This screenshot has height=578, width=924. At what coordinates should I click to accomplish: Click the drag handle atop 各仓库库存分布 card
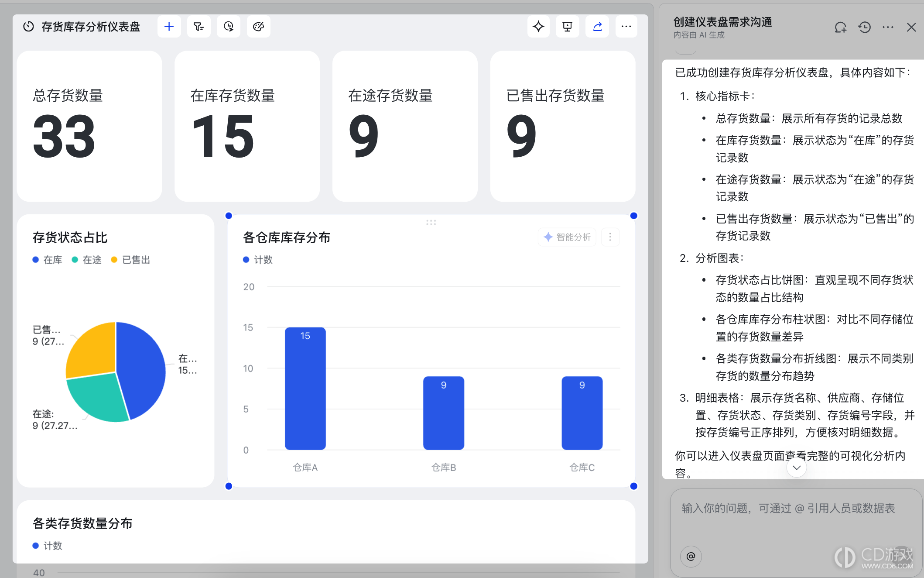tap(431, 223)
